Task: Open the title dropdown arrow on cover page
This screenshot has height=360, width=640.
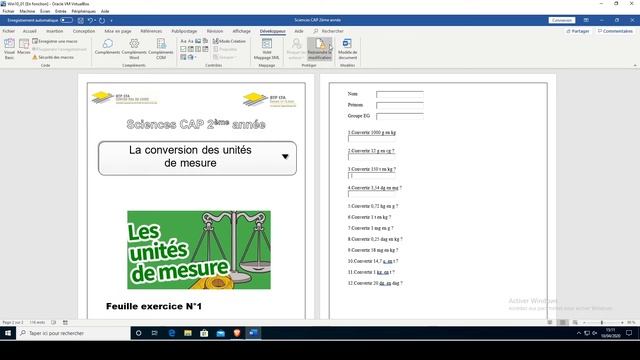Action: pos(285,157)
